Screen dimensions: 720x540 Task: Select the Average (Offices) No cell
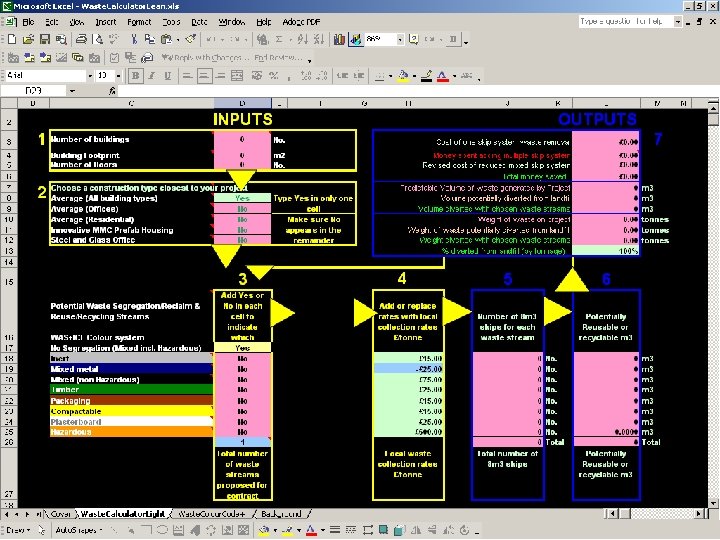(242, 209)
